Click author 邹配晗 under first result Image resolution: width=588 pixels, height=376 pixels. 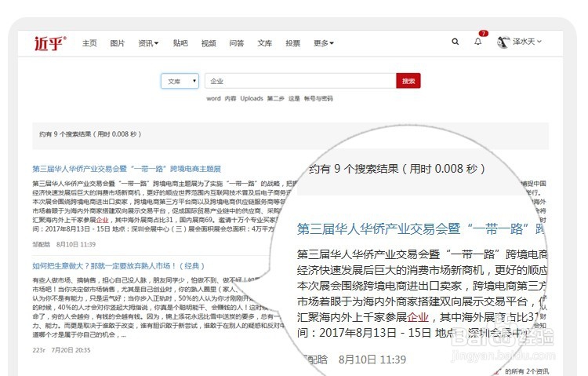pyautogui.click(x=42, y=245)
